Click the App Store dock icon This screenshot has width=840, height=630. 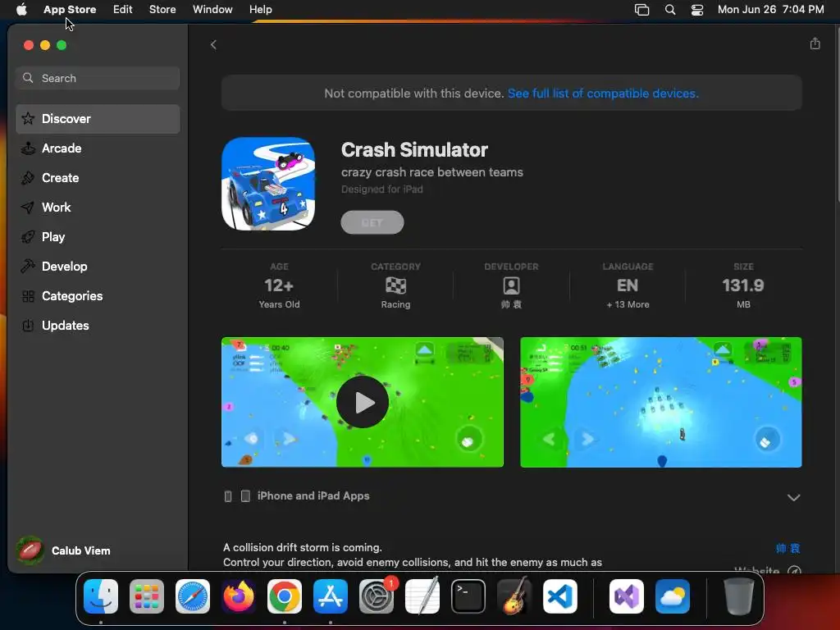point(331,596)
